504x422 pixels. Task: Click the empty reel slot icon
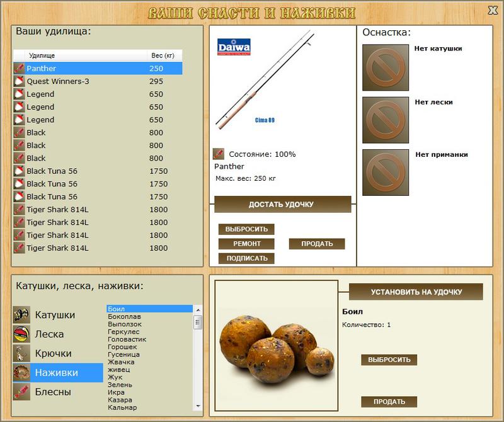coord(386,67)
